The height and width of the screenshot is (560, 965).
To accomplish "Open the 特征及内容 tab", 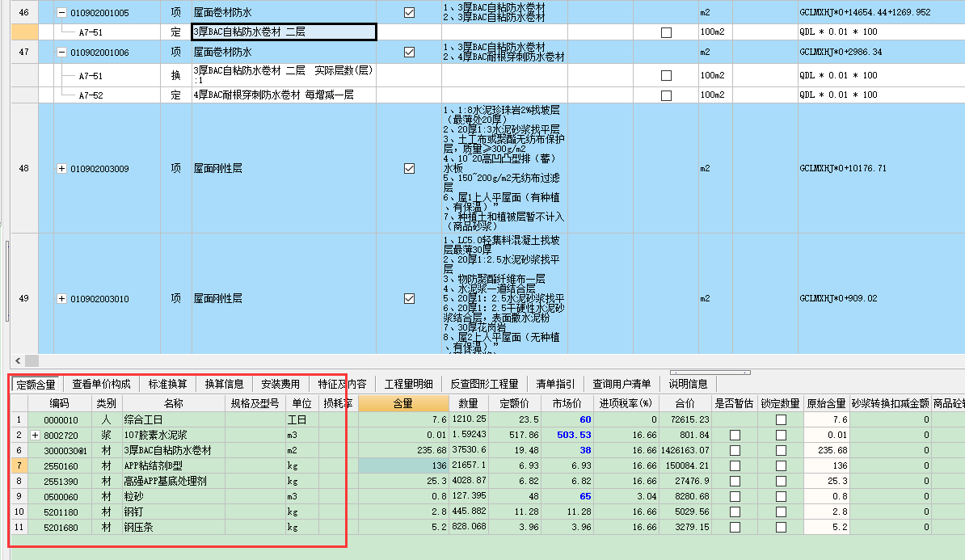I will (x=342, y=384).
